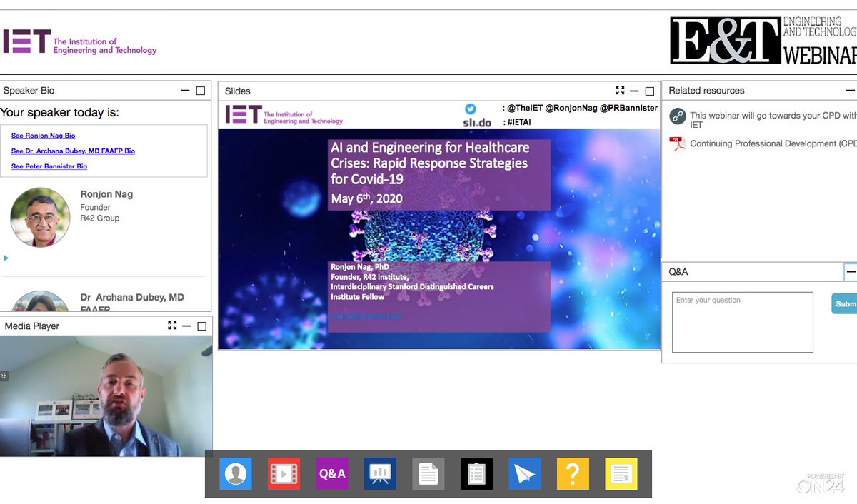Viewport: 857px width, 504px height.
Task: Click the #IETAI hashtag text
Action: pos(519,122)
